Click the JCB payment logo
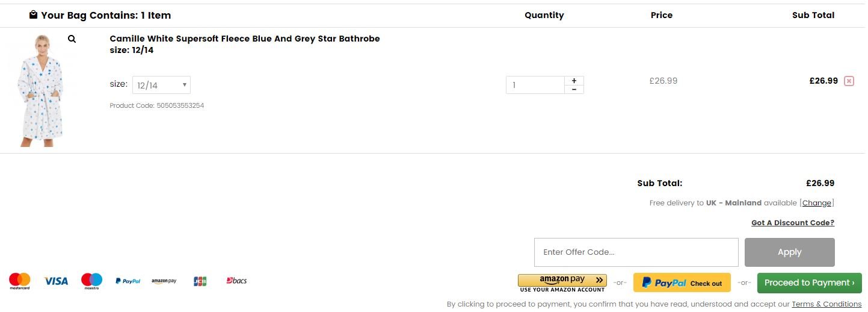Viewport: 868px width, 312px height. tap(200, 281)
